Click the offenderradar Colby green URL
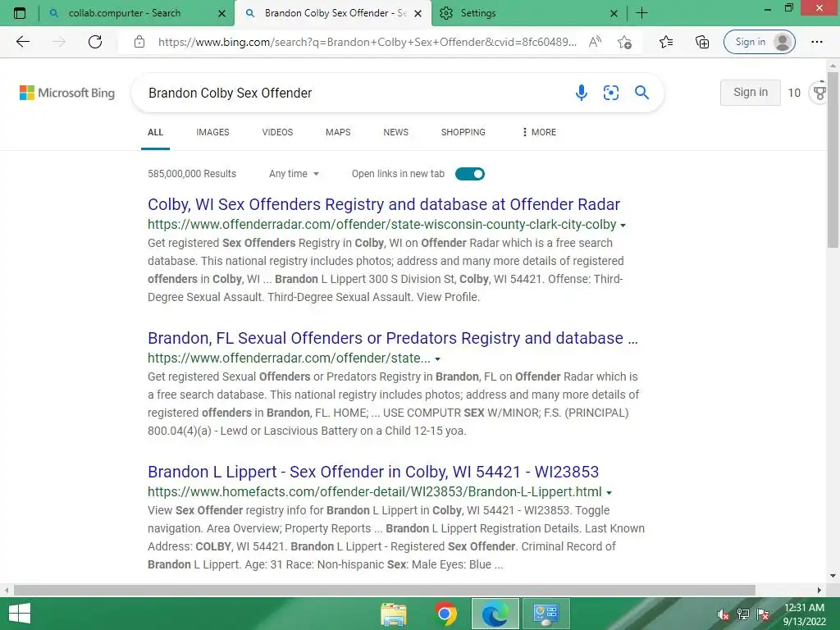 click(382, 225)
